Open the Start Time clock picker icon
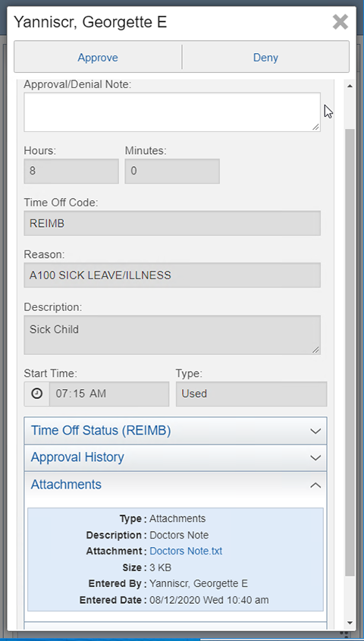 pos(36,394)
